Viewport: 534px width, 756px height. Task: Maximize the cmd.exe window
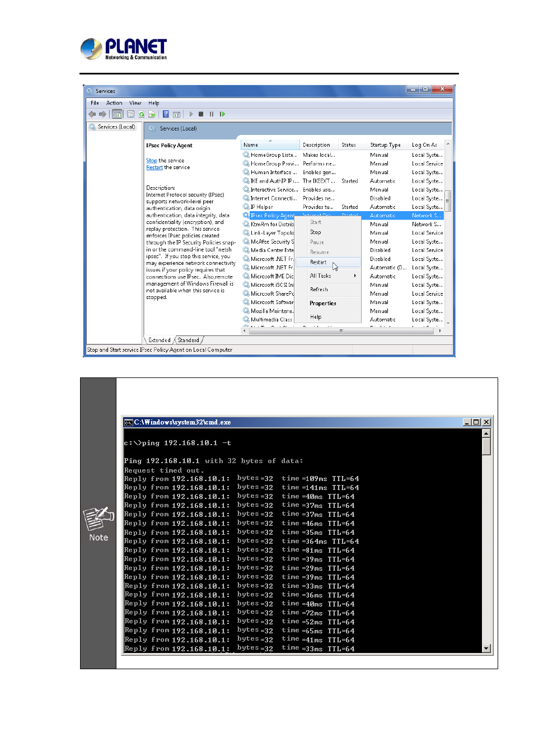point(476,422)
